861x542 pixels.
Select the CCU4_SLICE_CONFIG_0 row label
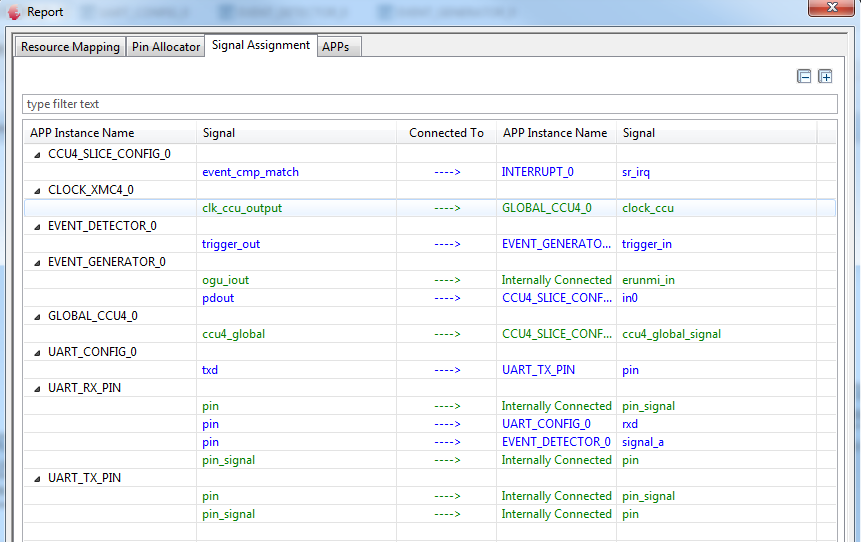point(109,154)
